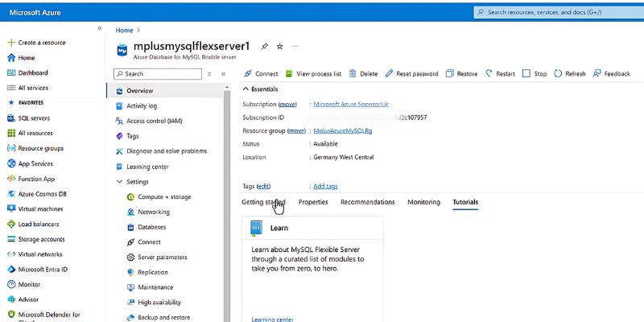Open All resources grid icon
644x322 pixels.
click(x=11, y=133)
